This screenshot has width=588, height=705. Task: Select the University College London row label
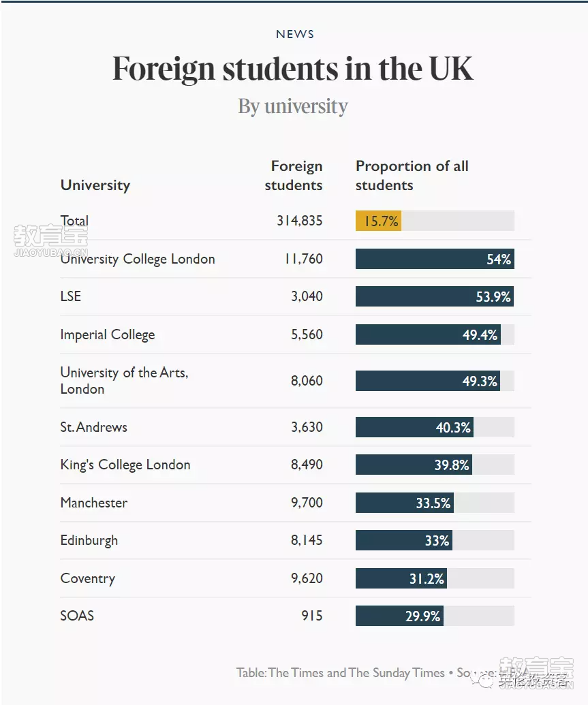point(138,260)
